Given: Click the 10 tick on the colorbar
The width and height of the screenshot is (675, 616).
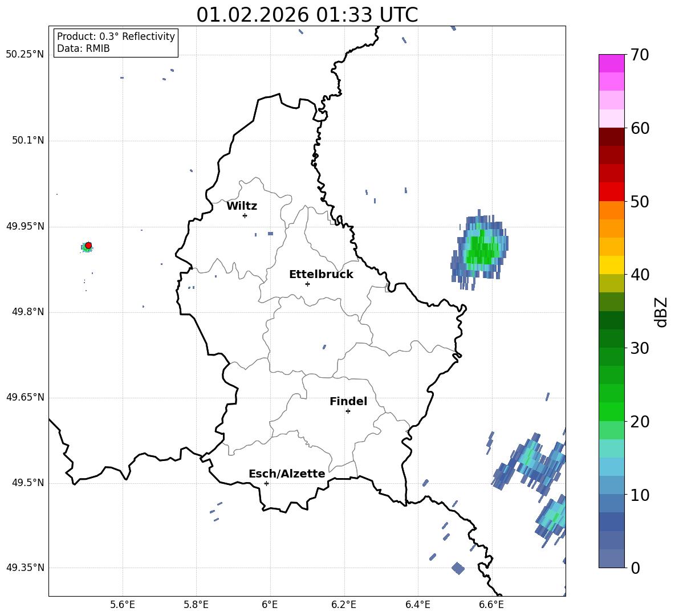Looking at the screenshot, I should [640, 495].
